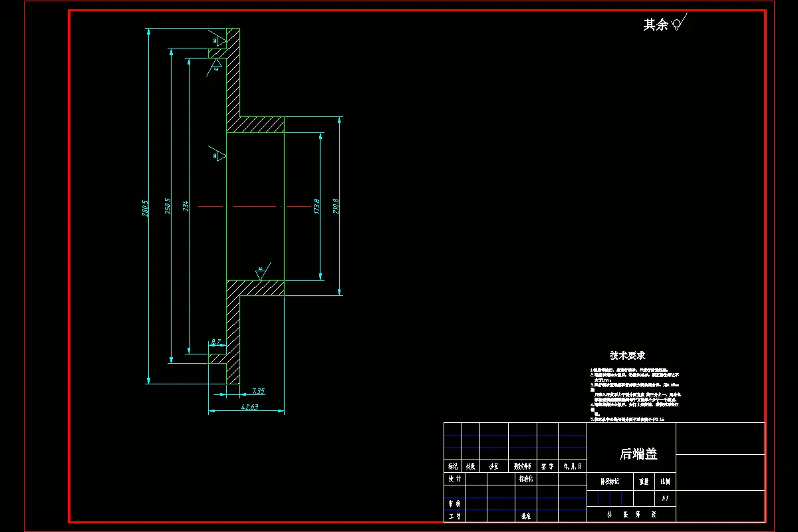The image size is (798, 532).
Task: Select the roughness symbol at mid bore left
Action: click(x=218, y=154)
